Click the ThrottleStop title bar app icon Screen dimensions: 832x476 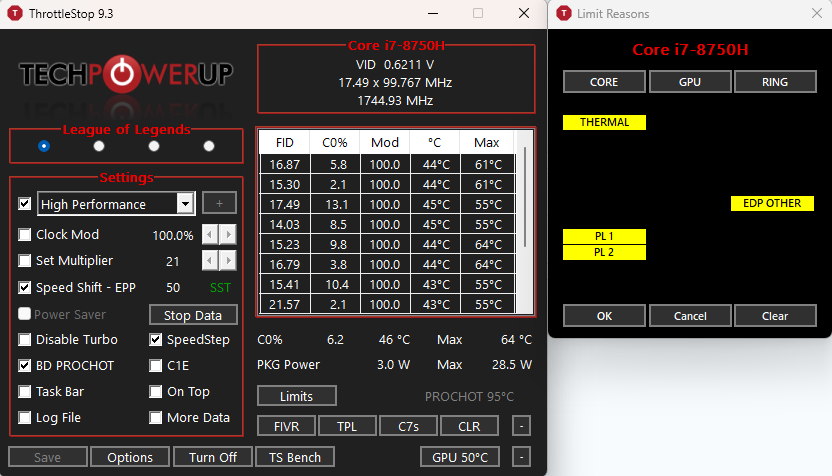[x=15, y=13]
